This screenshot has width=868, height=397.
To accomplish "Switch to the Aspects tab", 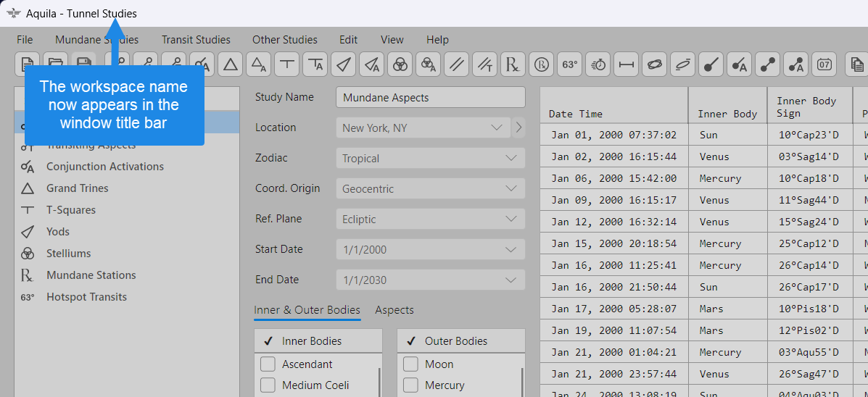I will pyautogui.click(x=394, y=310).
